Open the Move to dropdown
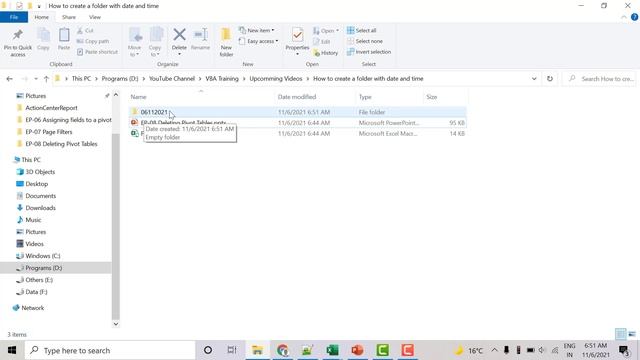Image resolution: width=640 pixels, height=360 pixels. pyautogui.click(x=135, y=42)
